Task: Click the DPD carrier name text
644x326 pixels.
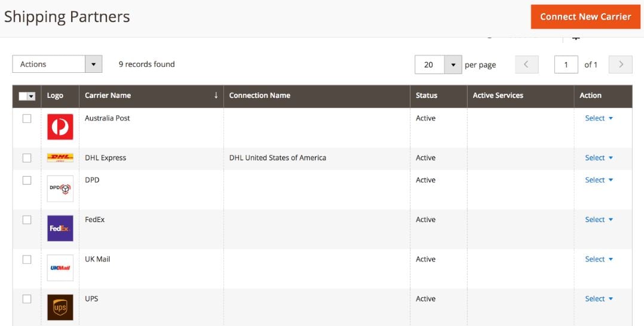Action: 92,180
